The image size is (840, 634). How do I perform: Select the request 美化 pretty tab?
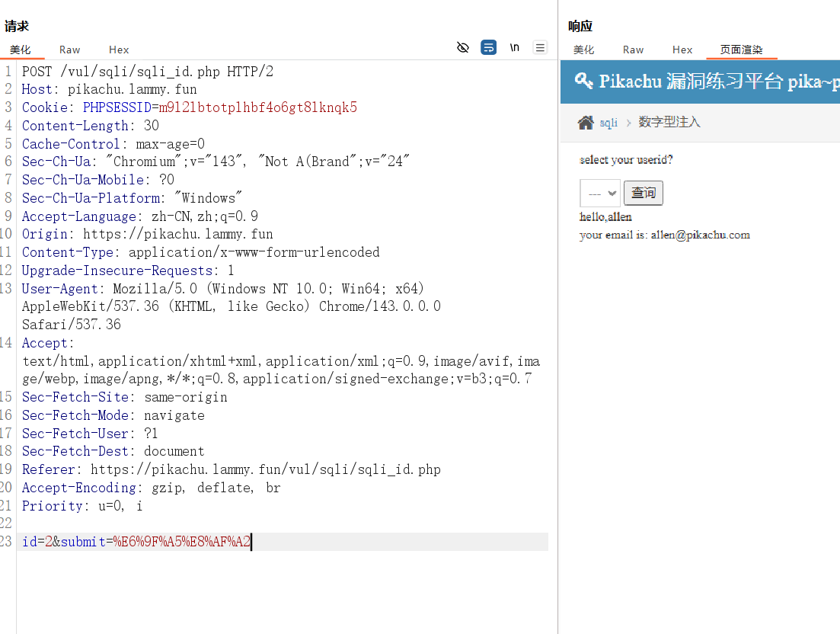pos(21,50)
